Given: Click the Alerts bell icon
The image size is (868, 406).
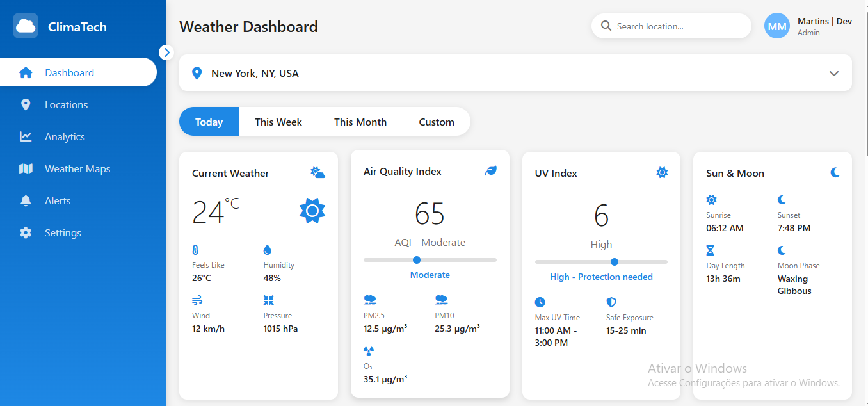Looking at the screenshot, I should [x=26, y=201].
